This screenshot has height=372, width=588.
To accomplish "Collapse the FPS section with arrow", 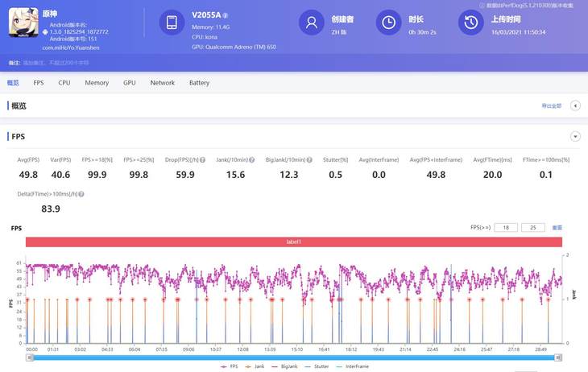I will click(575, 137).
